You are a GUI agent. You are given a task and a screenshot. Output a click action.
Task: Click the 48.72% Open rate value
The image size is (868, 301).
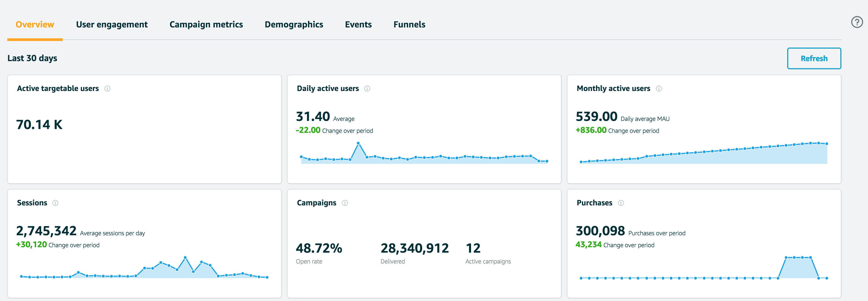[x=319, y=249]
